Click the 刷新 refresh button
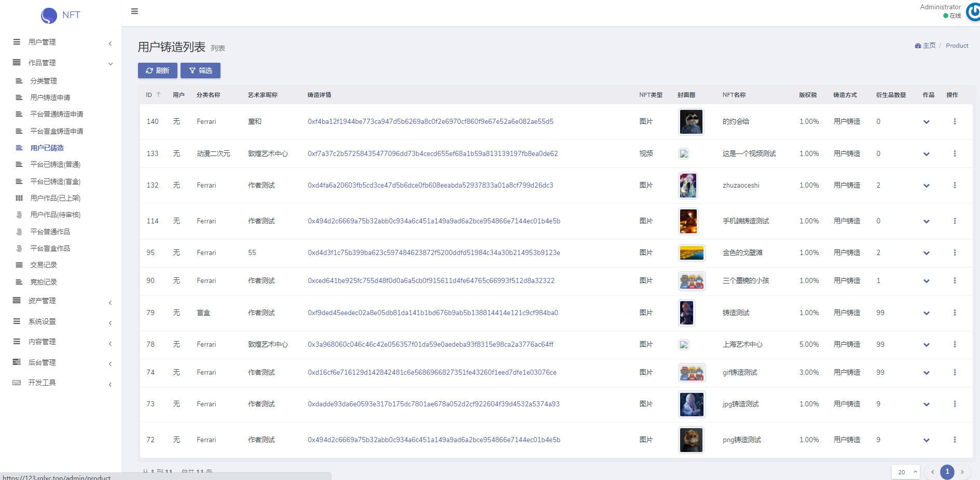Viewport: 980px width, 480px height. [x=157, y=70]
